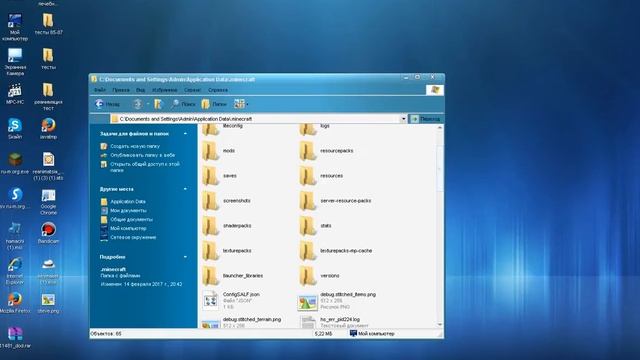Select the steve.png desktop file

pos(48,303)
